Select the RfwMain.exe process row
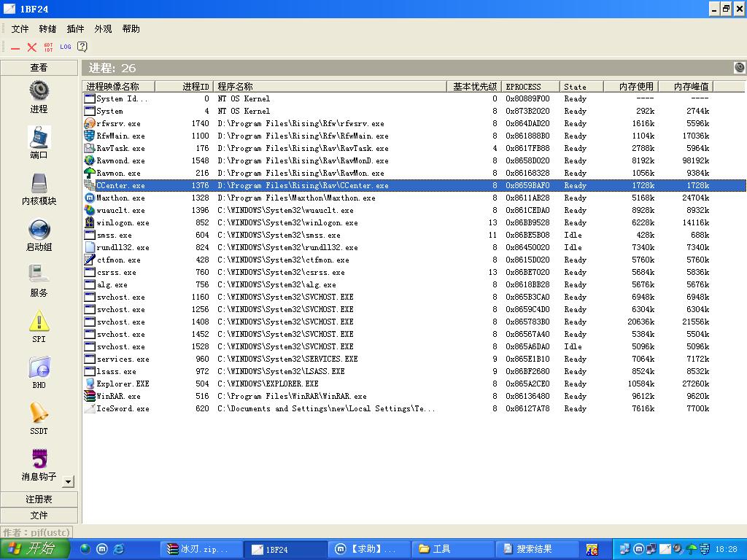Image resolution: width=747 pixels, height=560 pixels. click(414, 136)
